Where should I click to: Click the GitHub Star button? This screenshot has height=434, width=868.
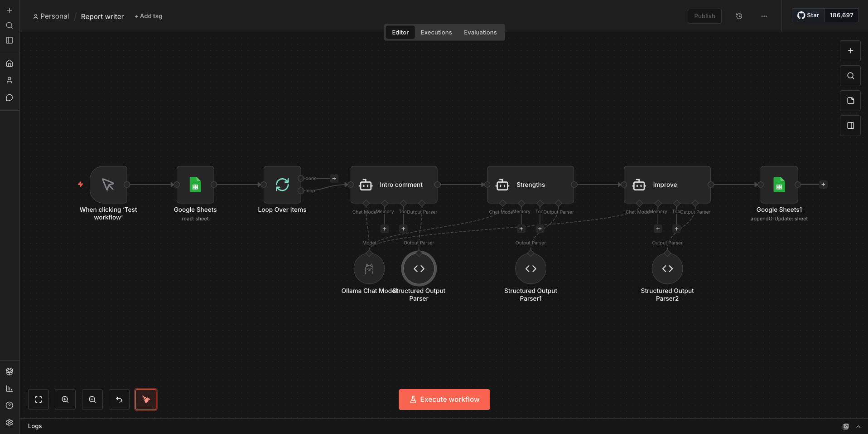pos(808,15)
